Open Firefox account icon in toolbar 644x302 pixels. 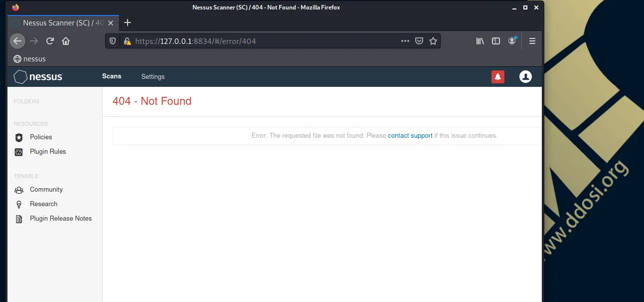click(512, 41)
